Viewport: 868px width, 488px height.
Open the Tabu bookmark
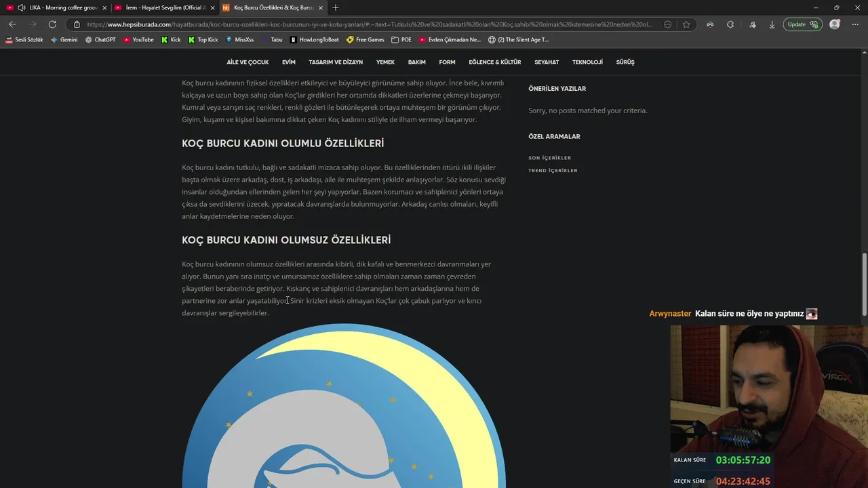click(272, 40)
